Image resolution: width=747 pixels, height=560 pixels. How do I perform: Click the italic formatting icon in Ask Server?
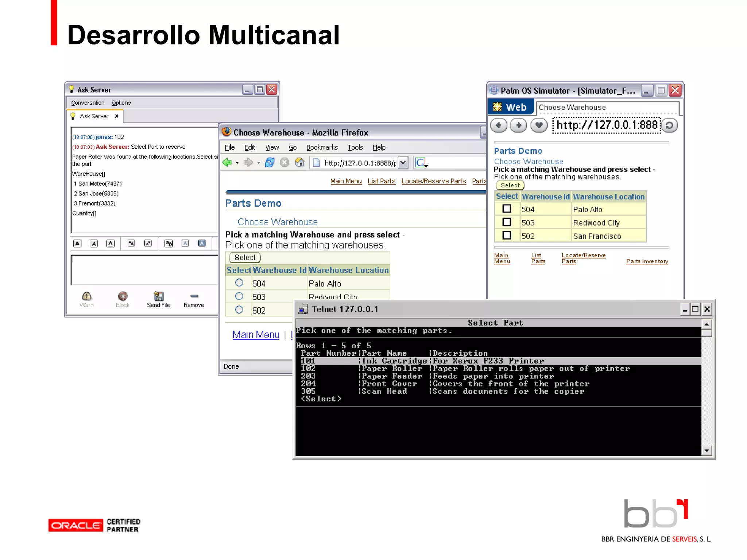(94, 243)
